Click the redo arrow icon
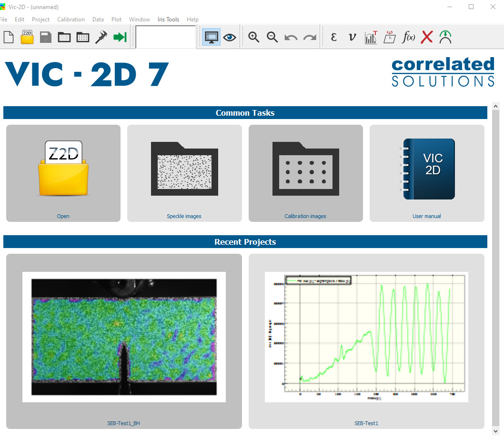Screen dimensions: 504x438 [310, 38]
